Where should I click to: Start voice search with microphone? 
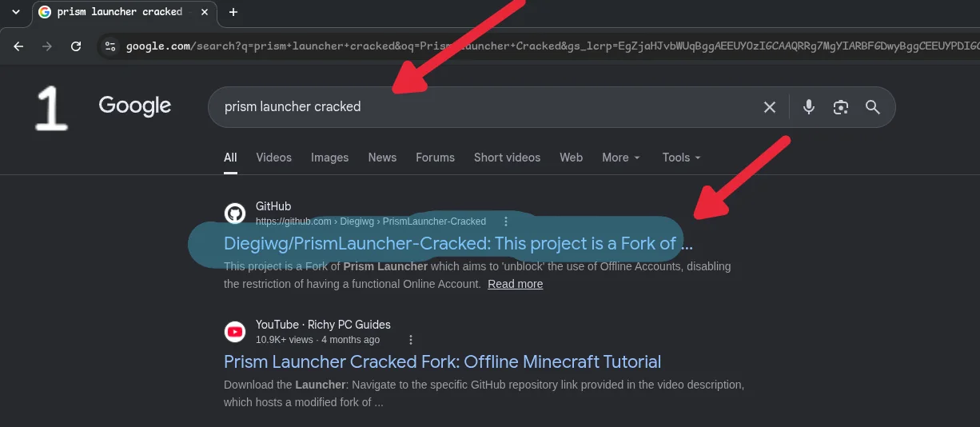coord(809,106)
